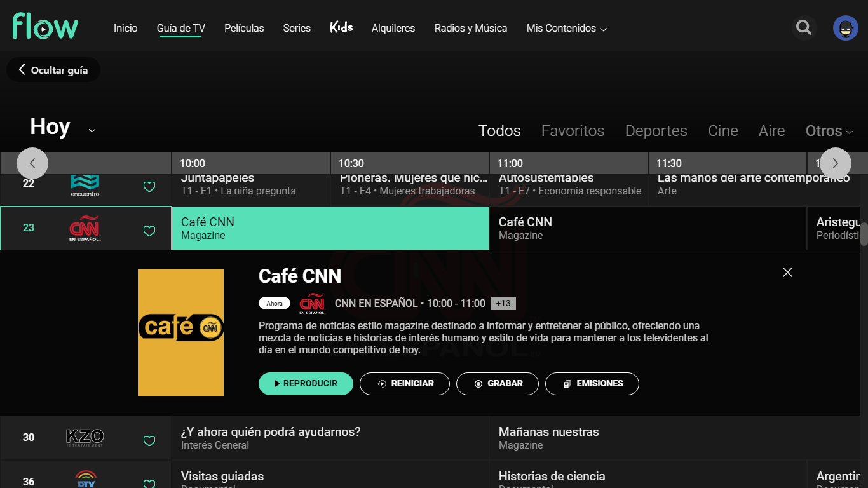Select the Cine channel filter
The width and height of the screenshot is (868, 488).
coord(723,131)
